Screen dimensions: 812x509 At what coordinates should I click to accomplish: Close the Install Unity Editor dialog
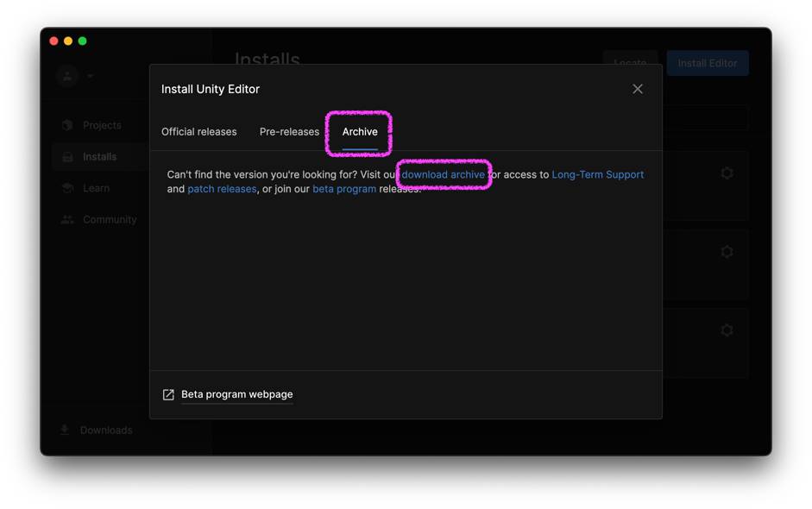point(638,89)
